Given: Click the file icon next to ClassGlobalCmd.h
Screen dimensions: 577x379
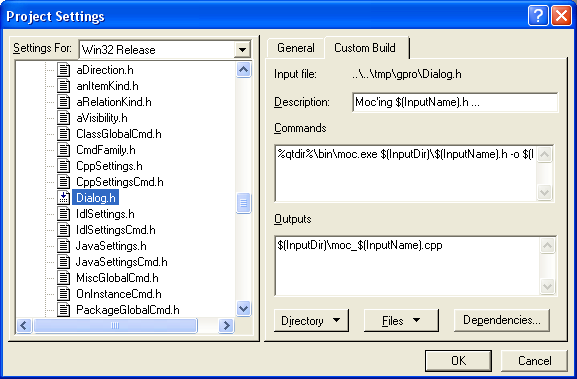Looking at the screenshot, I should pyautogui.click(x=63, y=134).
